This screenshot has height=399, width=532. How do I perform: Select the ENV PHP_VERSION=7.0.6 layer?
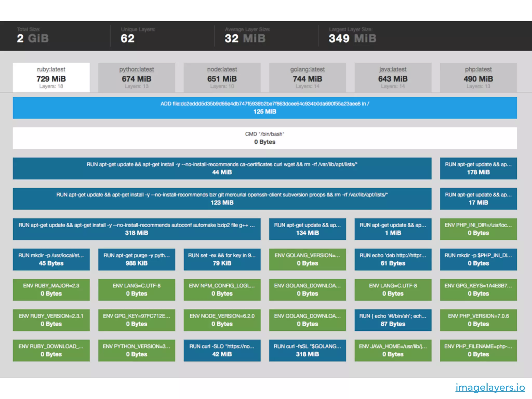point(478,320)
